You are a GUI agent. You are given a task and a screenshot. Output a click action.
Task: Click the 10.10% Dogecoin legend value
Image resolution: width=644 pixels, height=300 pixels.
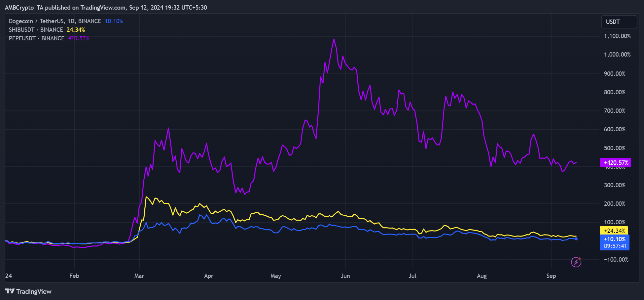click(114, 21)
